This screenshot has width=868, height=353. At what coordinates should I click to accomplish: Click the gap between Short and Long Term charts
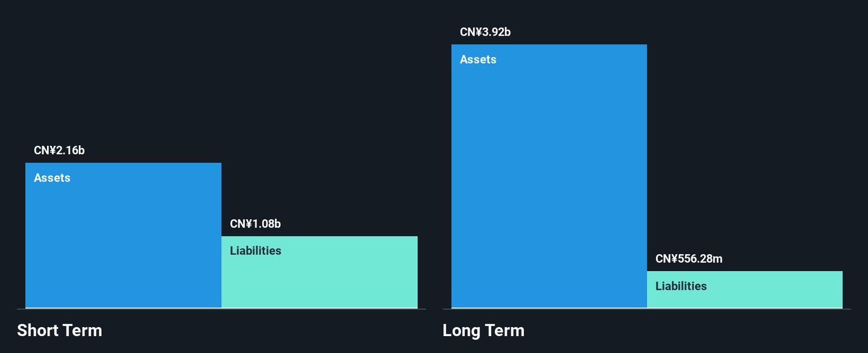click(434, 181)
